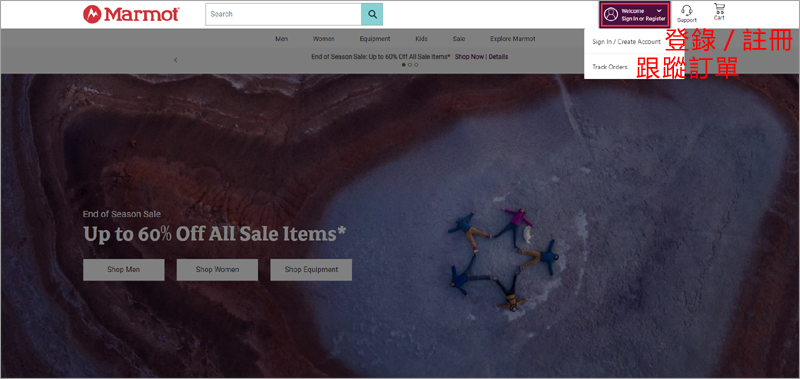Click the Shop Men button
Image resolution: width=800 pixels, height=379 pixels.
coord(123,270)
